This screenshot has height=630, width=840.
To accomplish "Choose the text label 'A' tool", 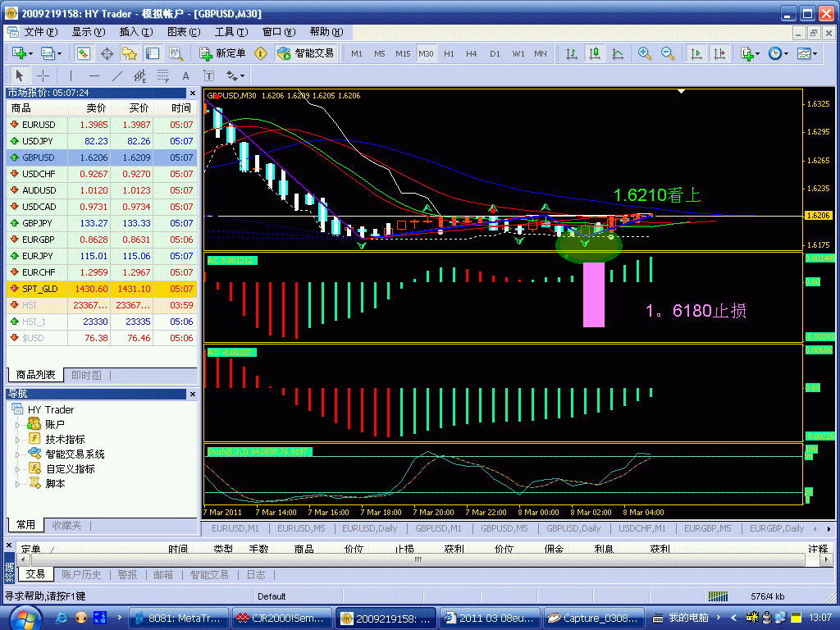I will pos(185,75).
